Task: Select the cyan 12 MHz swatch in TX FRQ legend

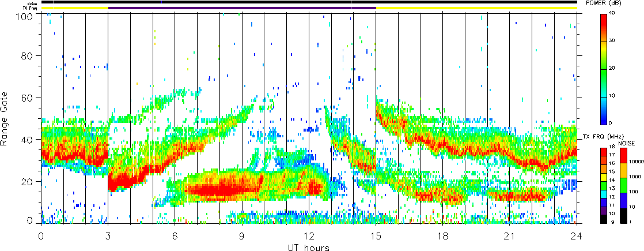Action: tap(603, 194)
